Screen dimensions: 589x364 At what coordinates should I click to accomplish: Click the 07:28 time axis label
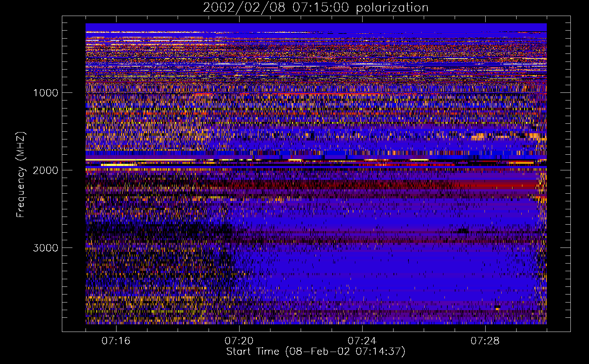coord(485,341)
